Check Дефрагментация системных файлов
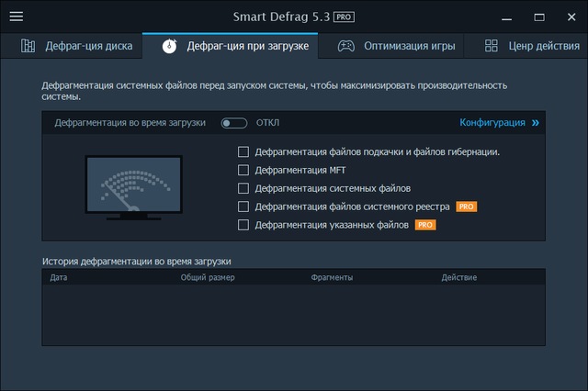Screen dimensions: 588x391 (243, 188)
